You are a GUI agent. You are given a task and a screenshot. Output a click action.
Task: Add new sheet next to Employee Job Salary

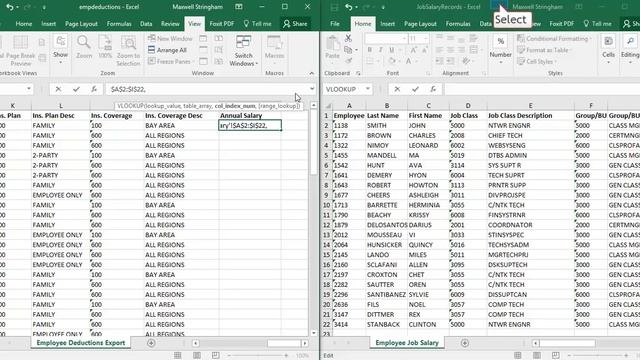point(464,343)
